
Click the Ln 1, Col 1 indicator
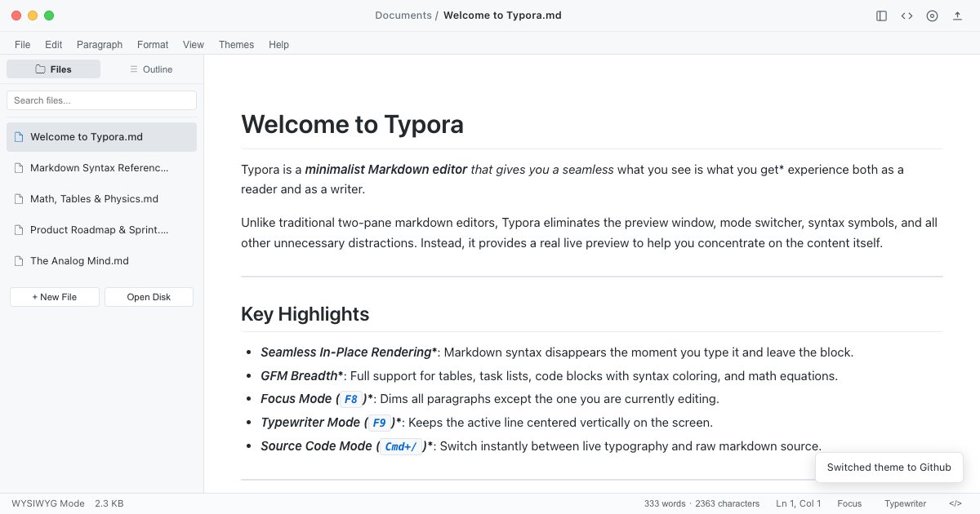click(x=799, y=503)
